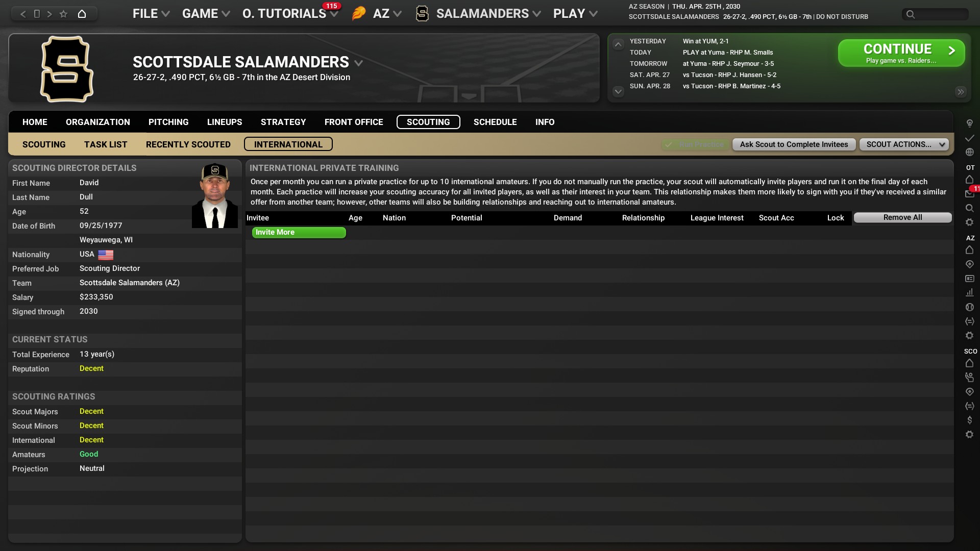
Task: Click the magnifier search icon in the sidebar
Action: [969, 208]
